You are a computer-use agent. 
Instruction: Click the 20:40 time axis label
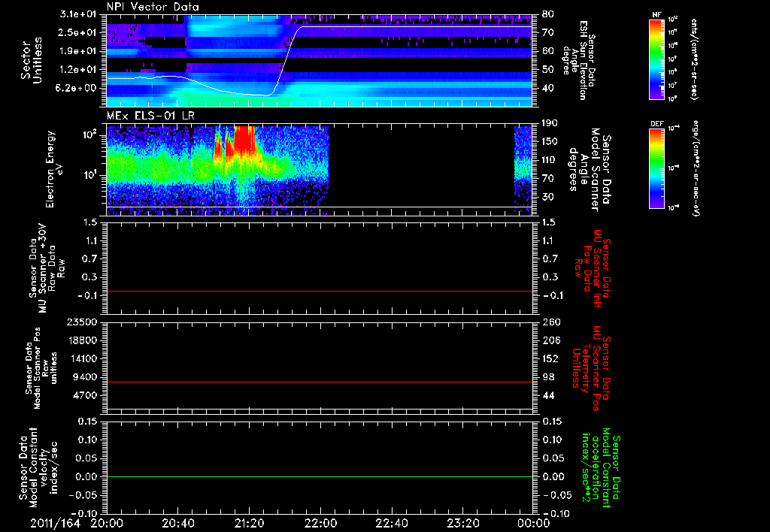coord(178,523)
